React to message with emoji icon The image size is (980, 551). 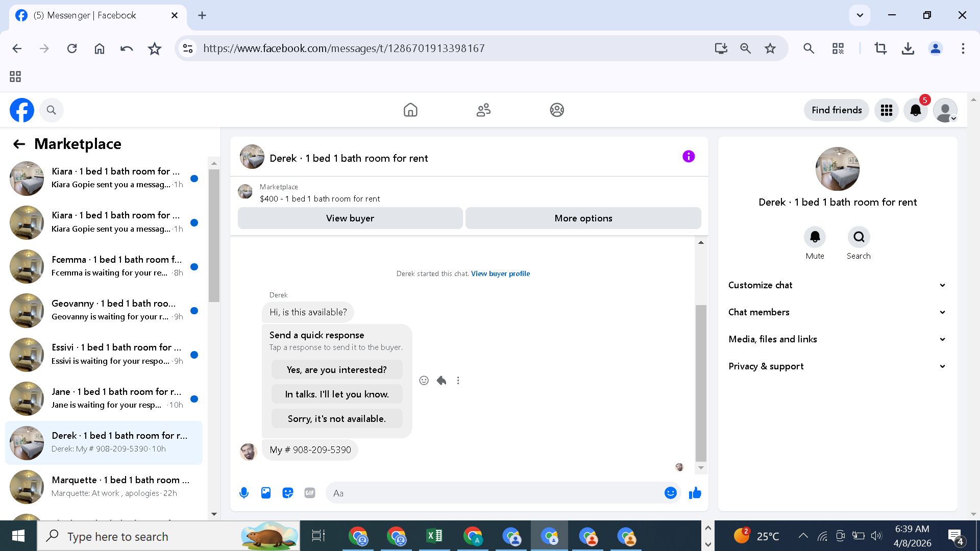pos(424,381)
